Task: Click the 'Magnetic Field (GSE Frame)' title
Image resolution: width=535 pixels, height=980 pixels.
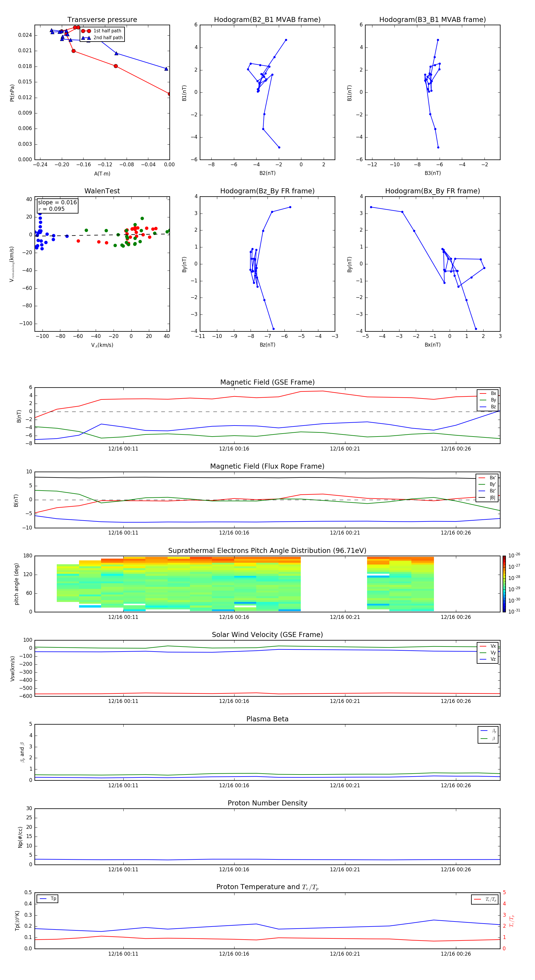Action: point(267,382)
